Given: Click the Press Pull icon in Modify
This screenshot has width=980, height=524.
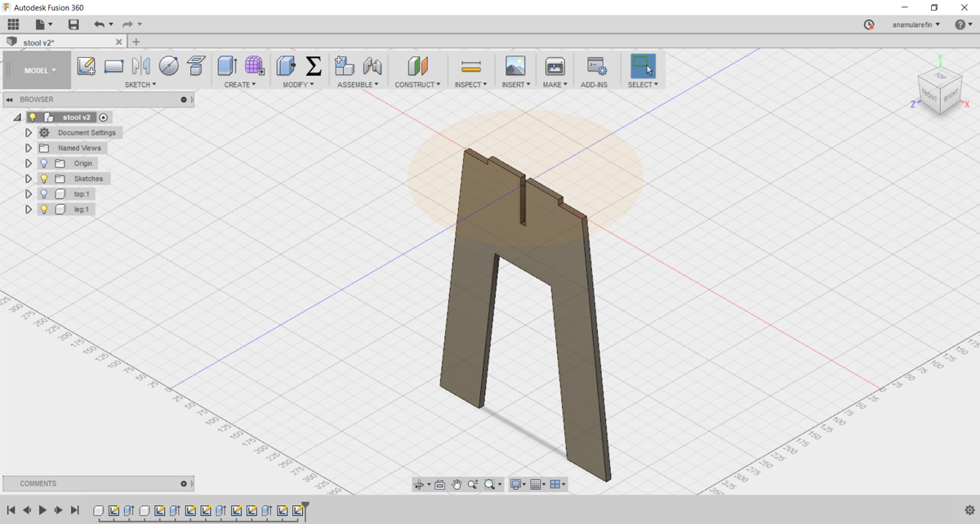Looking at the screenshot, I should point(286,66).
